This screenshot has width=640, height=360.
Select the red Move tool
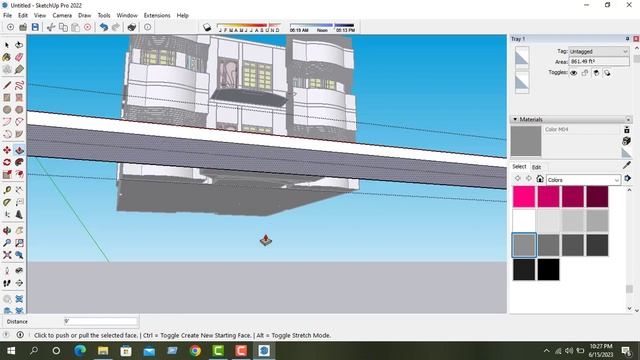pyautogui.click(x=7, y=150)
